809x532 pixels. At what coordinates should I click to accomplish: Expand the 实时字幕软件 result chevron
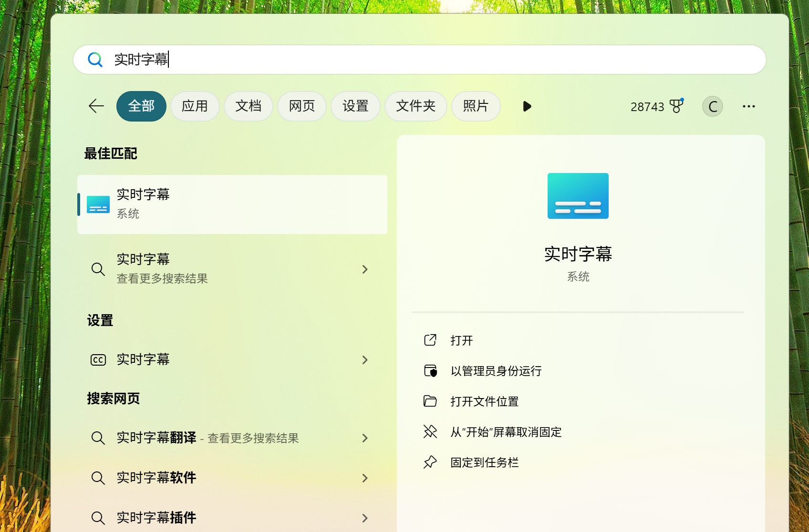[365, 478]
